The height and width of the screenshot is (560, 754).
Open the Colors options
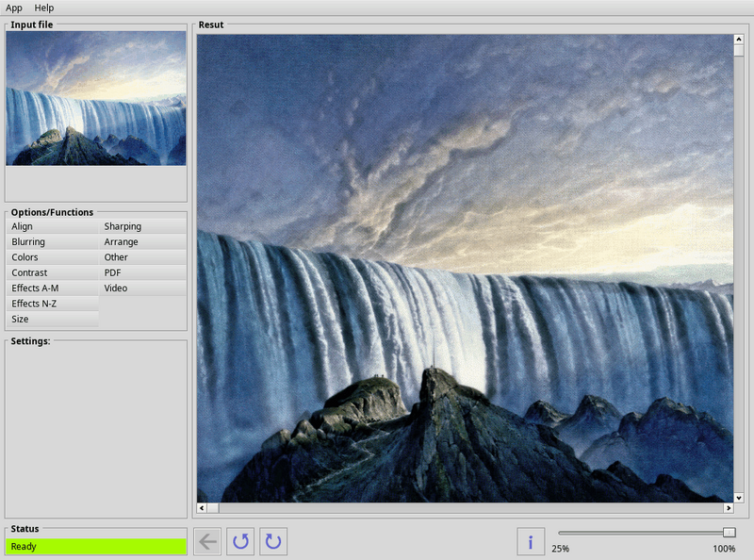click(53, 257)
